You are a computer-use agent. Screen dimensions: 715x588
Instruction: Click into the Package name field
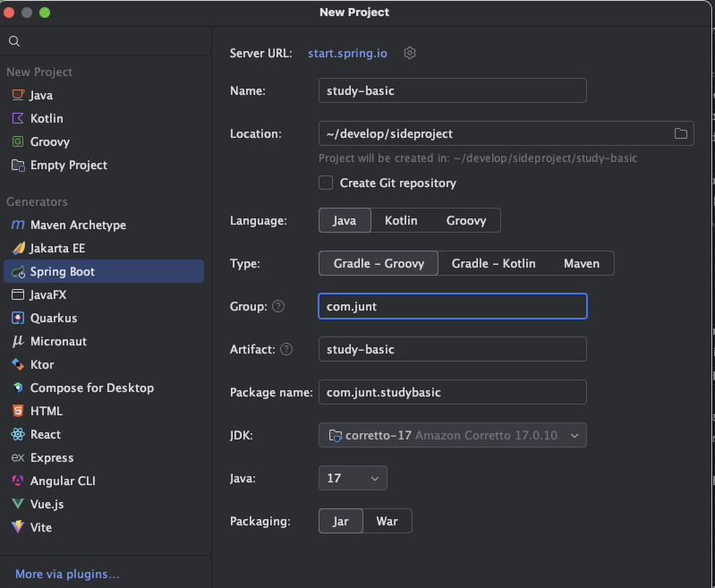pos(452,392)
